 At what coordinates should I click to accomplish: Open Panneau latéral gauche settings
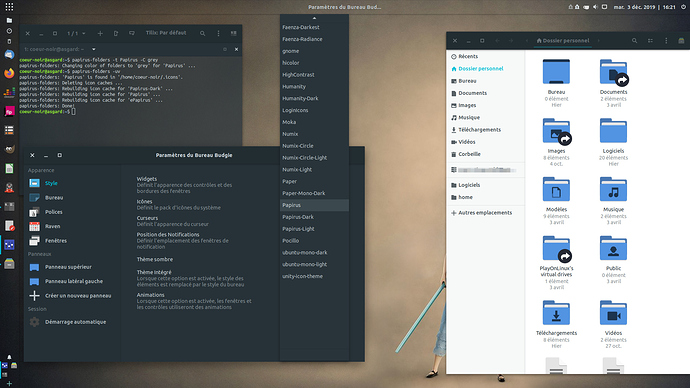(x=73, y=282)
